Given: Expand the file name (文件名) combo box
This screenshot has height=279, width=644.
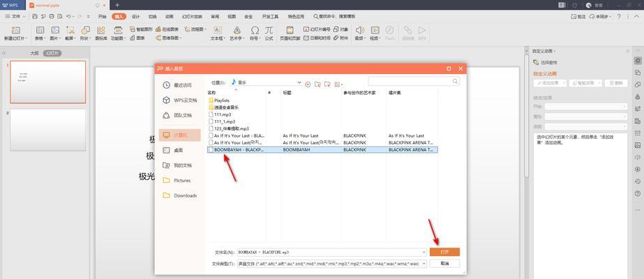Looking at the screenshot, I should (x=424, y=252).
